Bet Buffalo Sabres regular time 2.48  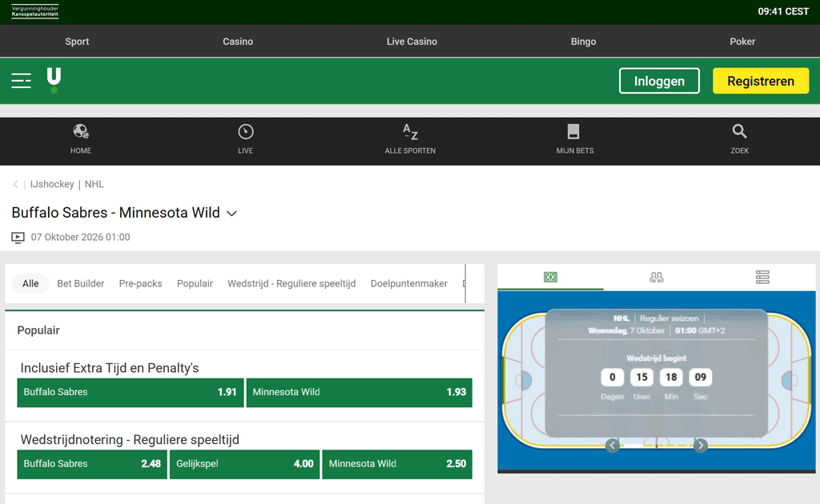[92, 464]
